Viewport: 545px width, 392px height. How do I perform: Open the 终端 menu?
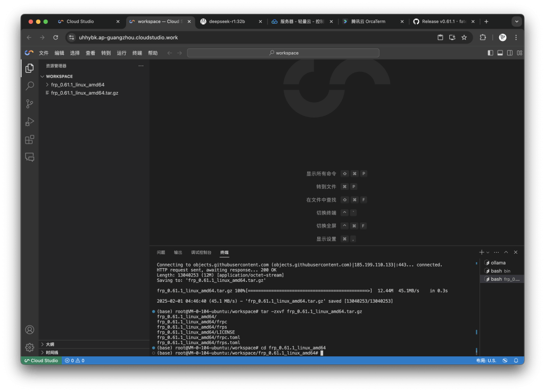click(x=137, y=53)
